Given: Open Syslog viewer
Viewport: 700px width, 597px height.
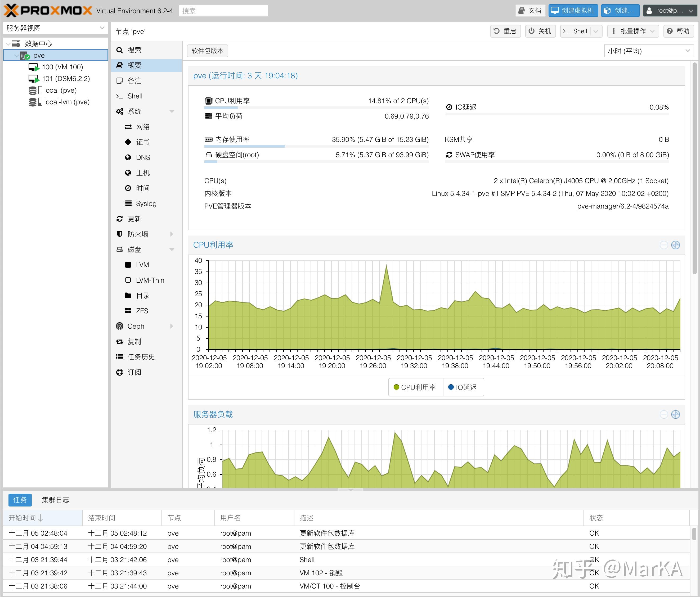Looking at the screenshot, I should pos(147,203).
